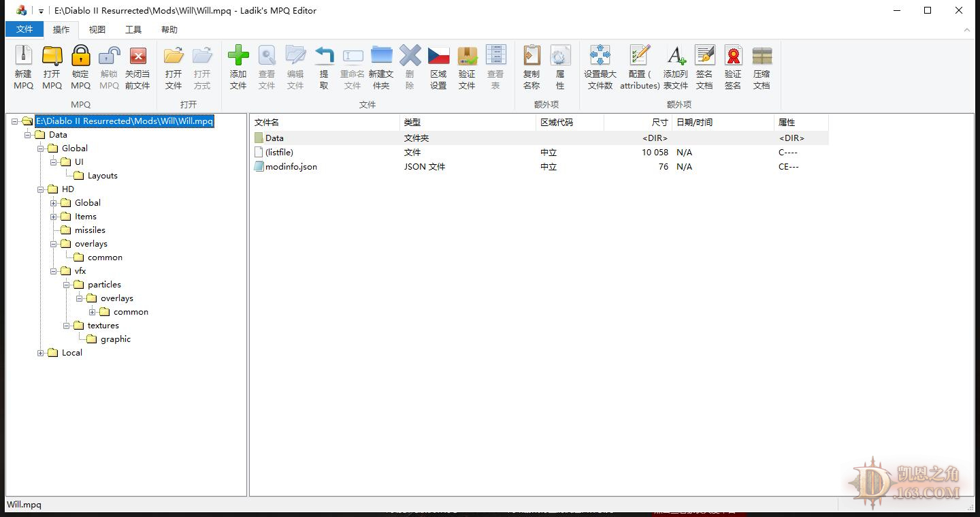Click the 新建文件夹 (New folder) icon
The height and width of the screenshot is (517, 980).
click(381, 56)
